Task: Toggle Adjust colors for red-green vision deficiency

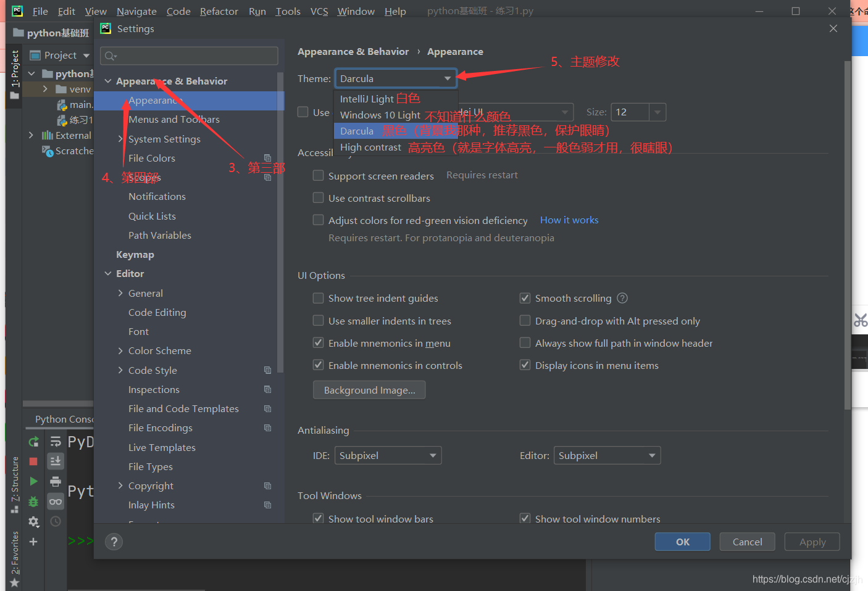Action: [318, 220]
